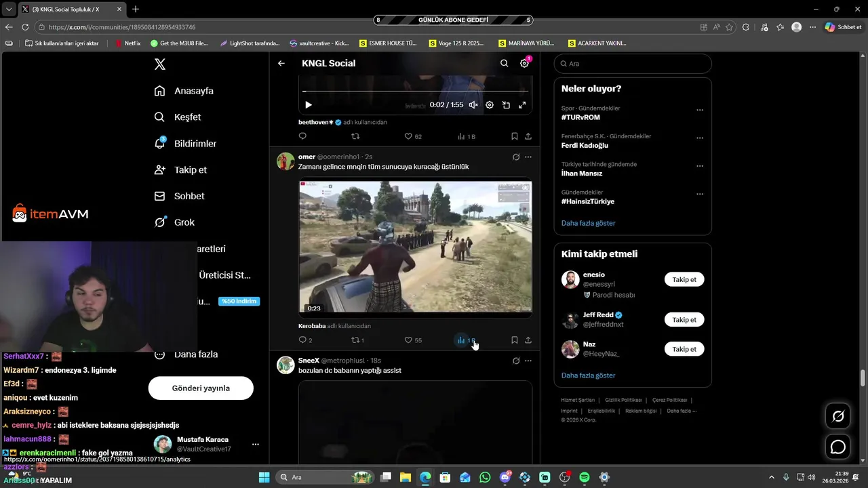Viewport: 868px width, 488px height.
Task: Open account menu dots next to Mustafa Karaca
Action: pos(256,445)
